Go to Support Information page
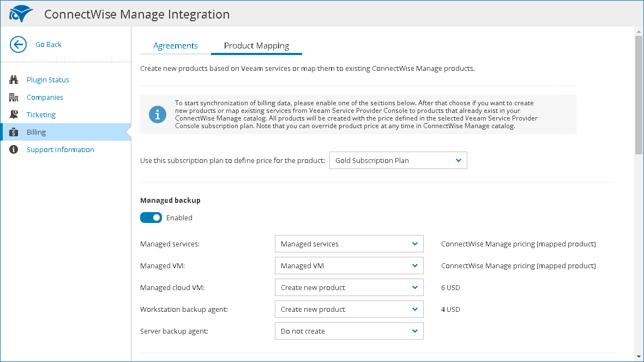 point(60,150)
